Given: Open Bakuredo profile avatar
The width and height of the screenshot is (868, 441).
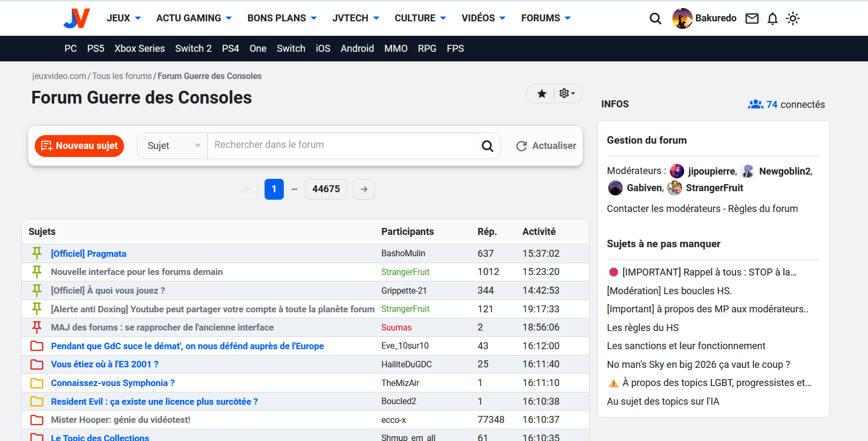Looking at the screenshot, I should click(x=682, y=19).
